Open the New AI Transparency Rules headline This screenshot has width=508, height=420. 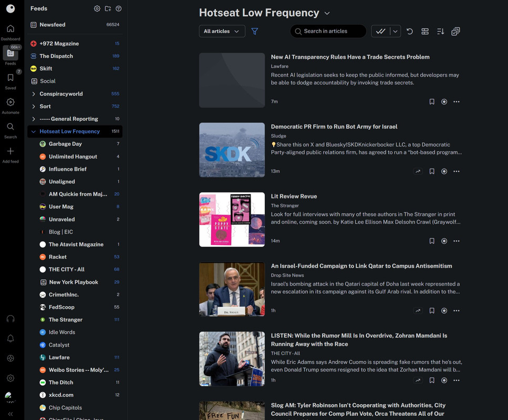(x=350, y=57)
